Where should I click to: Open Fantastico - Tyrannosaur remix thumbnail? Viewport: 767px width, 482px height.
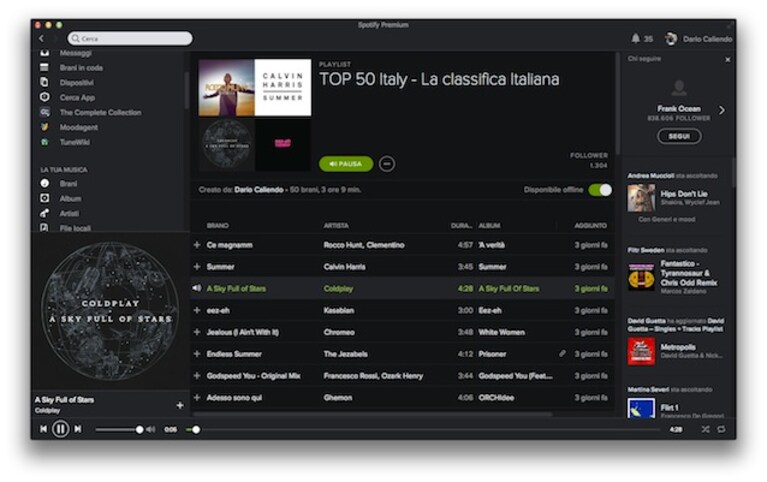(641, 277)
